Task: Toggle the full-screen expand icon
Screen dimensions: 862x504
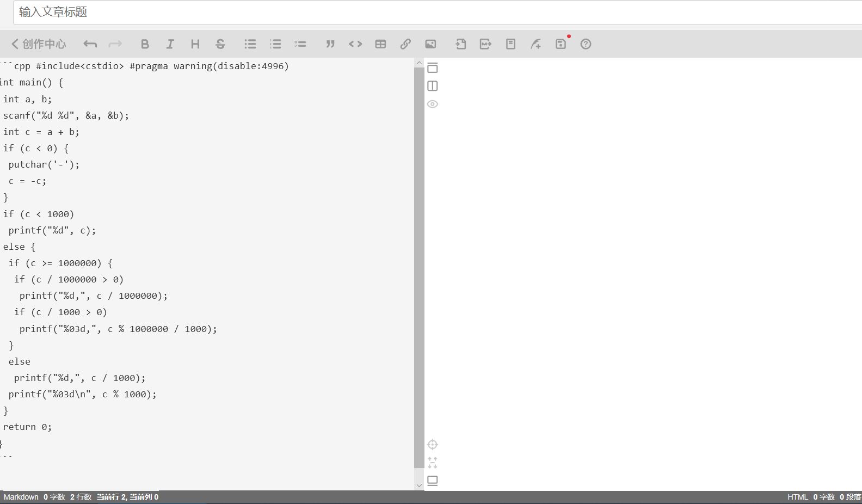Action: pyautogui.click(x=433, y=463)
